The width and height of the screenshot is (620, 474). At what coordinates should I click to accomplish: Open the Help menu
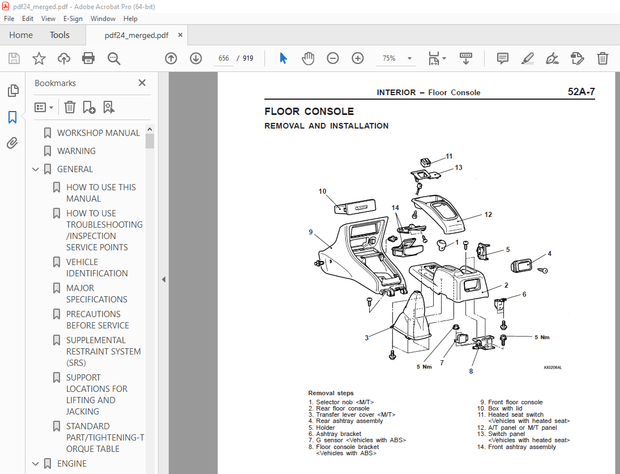[x=130, y=19]
